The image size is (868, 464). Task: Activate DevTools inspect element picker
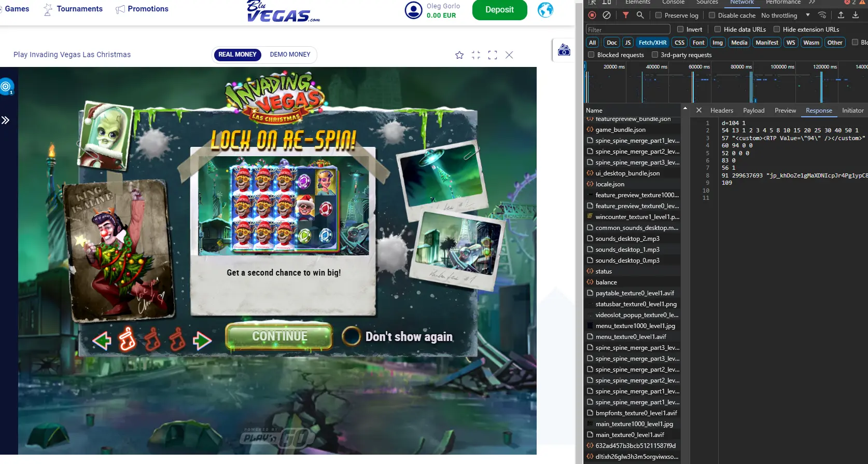[592, 2]
